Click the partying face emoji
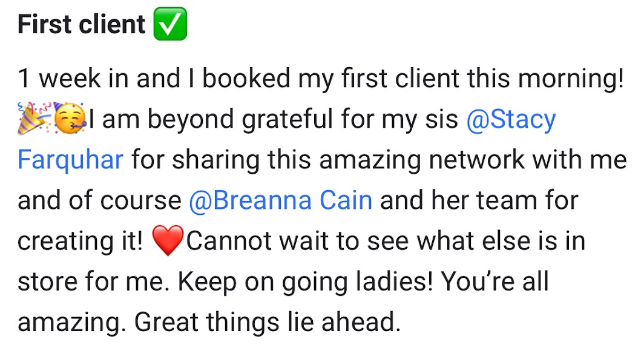The image size is (644, 348). tap(70, 119)
